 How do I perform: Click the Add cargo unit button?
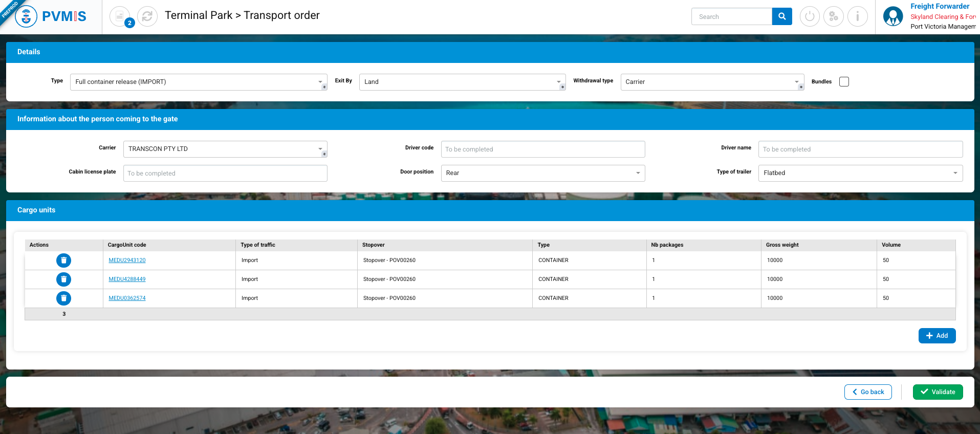coord(937,336)
